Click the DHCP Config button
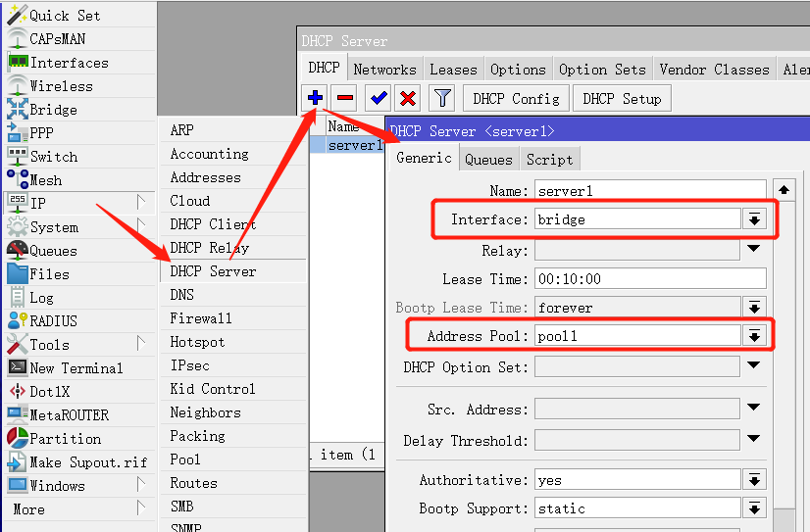Viewport: 810px width, 532px height. click(x=516, y=98)
